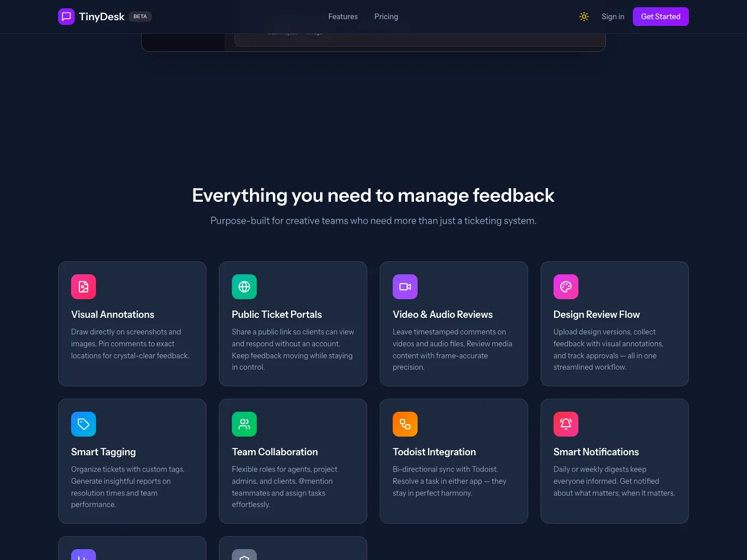The image size is (747, 560).
Task: Click the Video & Audio Reviews camera icon
Action: [405, 287]
